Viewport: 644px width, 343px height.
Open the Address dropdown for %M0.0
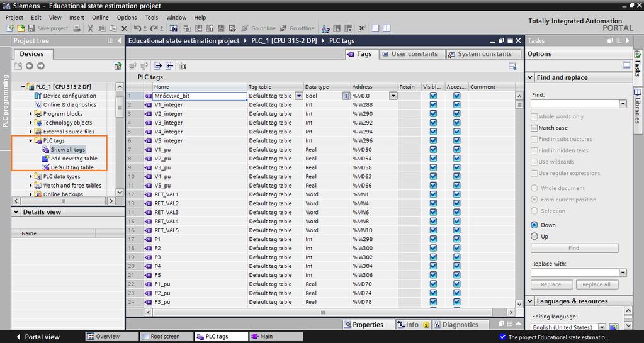click(x=393, y=96)
